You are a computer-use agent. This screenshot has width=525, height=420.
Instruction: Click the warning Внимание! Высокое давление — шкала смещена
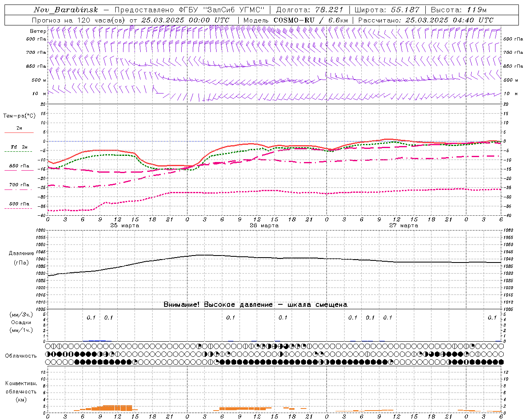coord(256,304)
